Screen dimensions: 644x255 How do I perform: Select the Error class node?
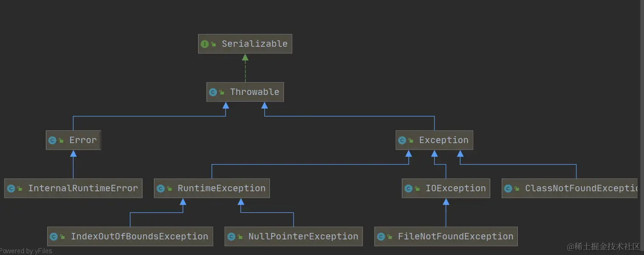(x=73, y=140)
